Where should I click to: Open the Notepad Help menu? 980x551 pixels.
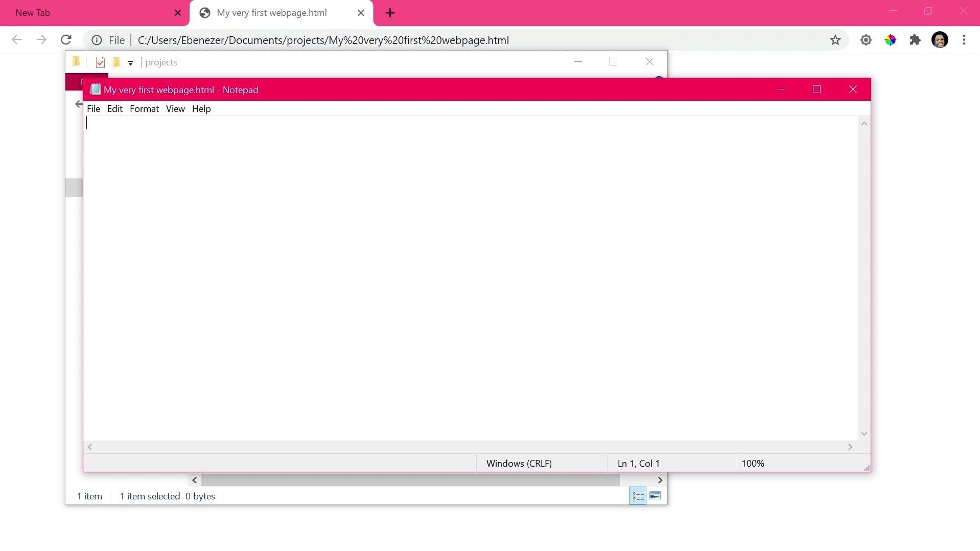coord(201,108)
